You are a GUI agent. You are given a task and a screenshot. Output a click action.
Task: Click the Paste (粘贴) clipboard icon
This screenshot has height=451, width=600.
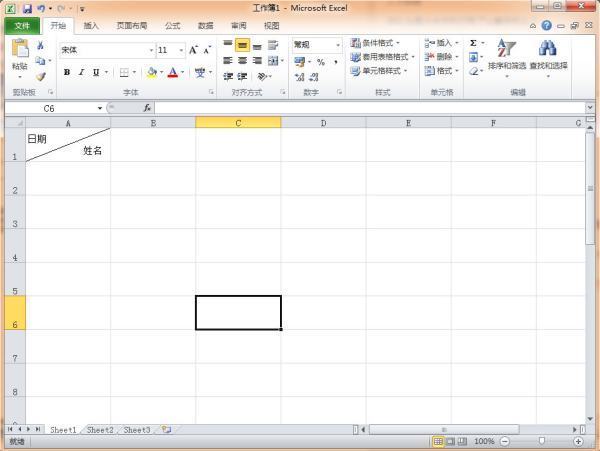tap(20, 51)
